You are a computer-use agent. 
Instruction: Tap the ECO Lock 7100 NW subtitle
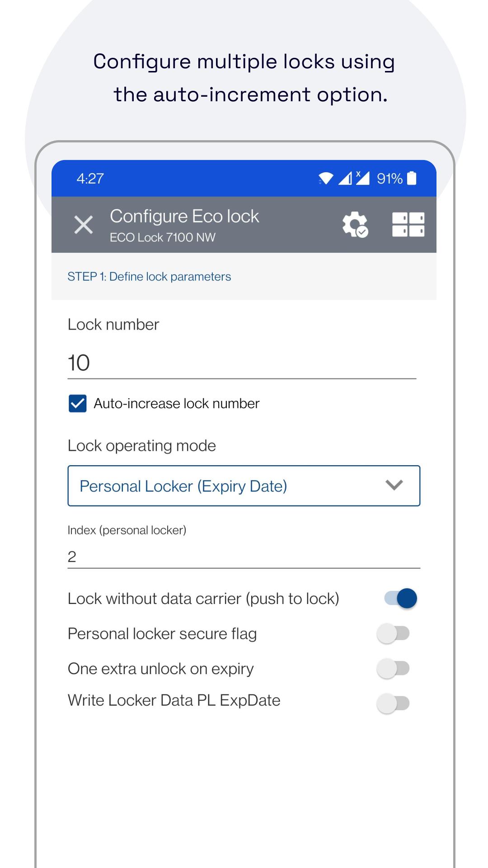tap(163, 237)
